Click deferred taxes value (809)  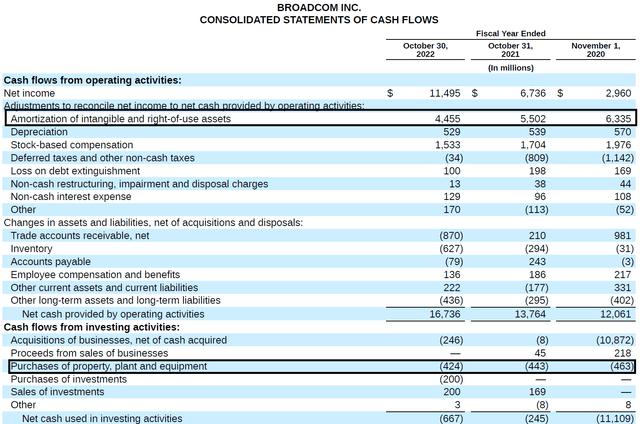(536, 158)
